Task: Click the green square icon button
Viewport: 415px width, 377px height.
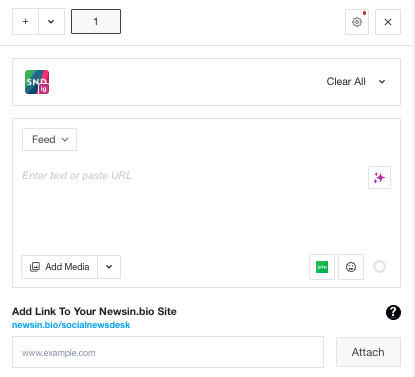Action: (322, 267)
